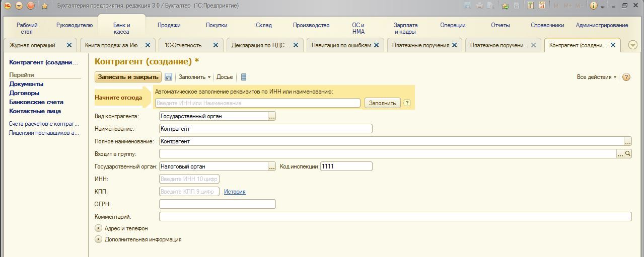This screenshot has height=257, width=644.
Task: Expand the Адрес и телефон section
Action: [x=98, y=228]
